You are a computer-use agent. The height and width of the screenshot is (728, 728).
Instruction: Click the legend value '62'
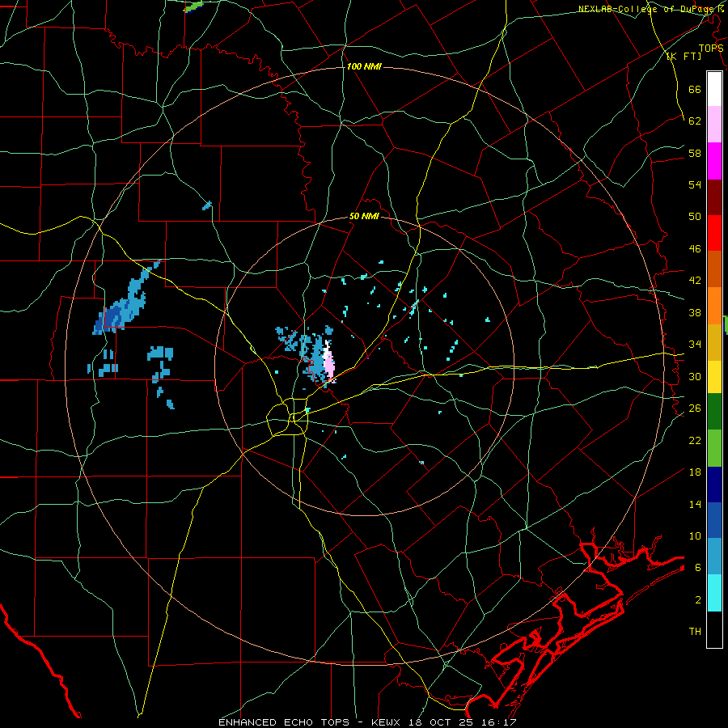click(x=695, y=121)
